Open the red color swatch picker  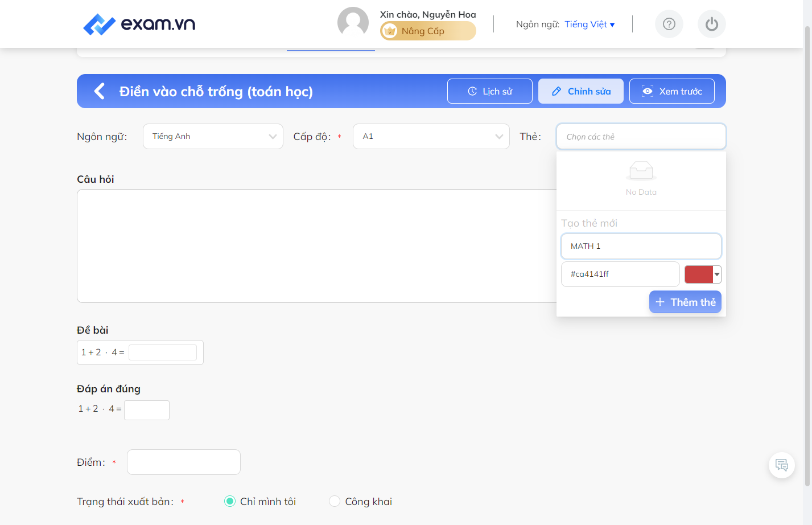tap(703, 274)
